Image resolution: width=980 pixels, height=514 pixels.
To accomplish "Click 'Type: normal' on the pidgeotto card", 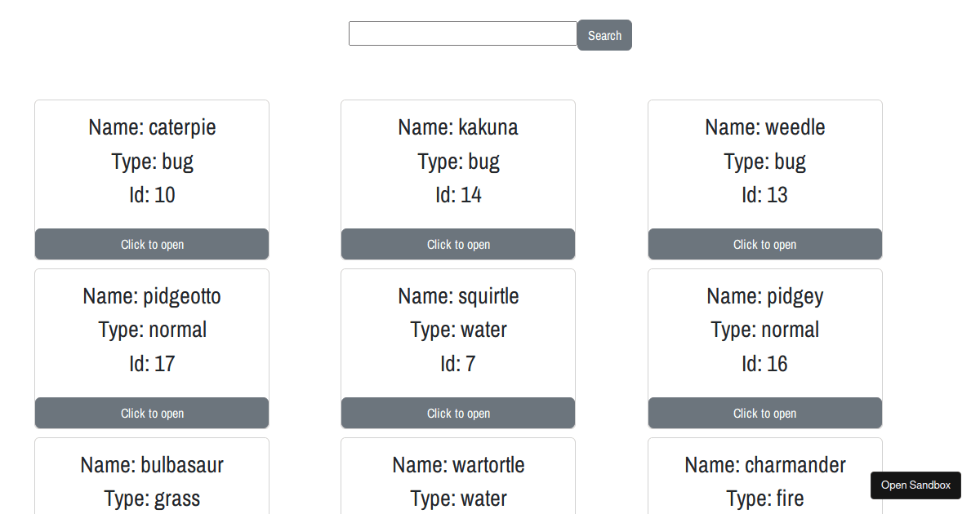I will tap(152, 330).
